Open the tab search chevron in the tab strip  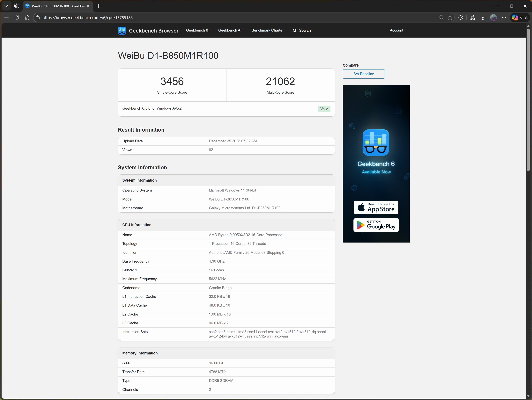click(x=6, y=6)
